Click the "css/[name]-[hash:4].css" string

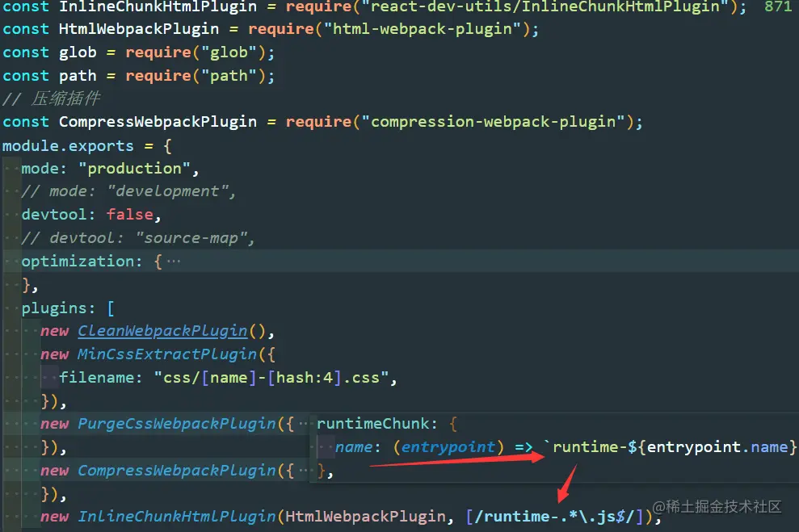coord(271,378)
